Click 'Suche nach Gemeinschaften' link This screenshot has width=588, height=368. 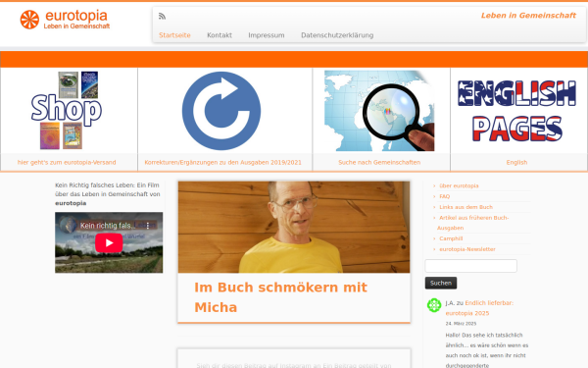tap(379, 162)
